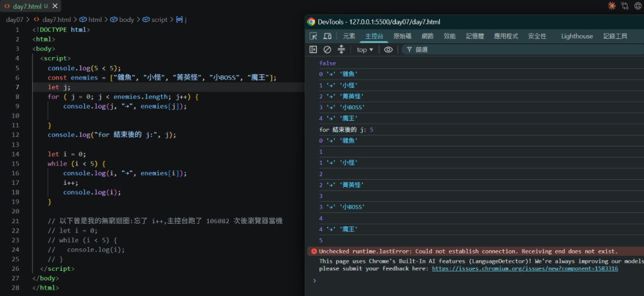Show the console sidebar panel icon
Screen dimensions: 644x296
tap(313, 50)
